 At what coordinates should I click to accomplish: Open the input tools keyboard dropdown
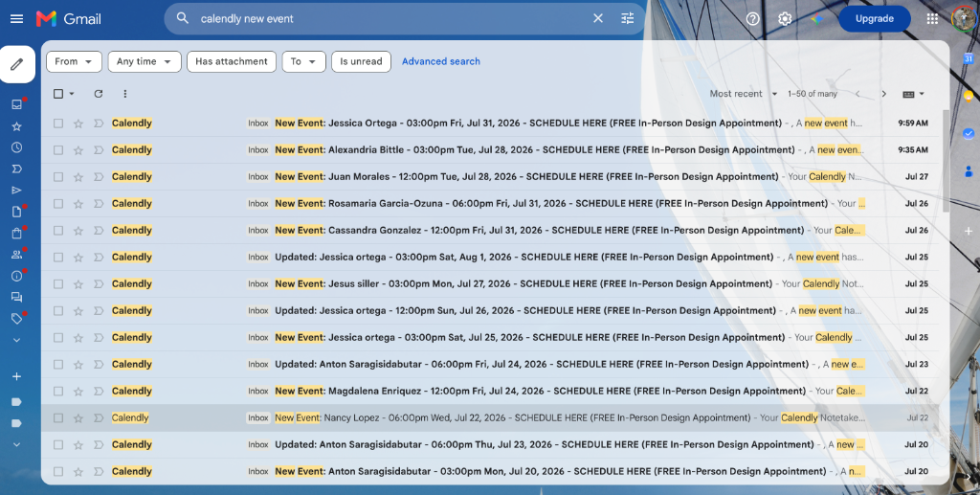tap(913, 94)
